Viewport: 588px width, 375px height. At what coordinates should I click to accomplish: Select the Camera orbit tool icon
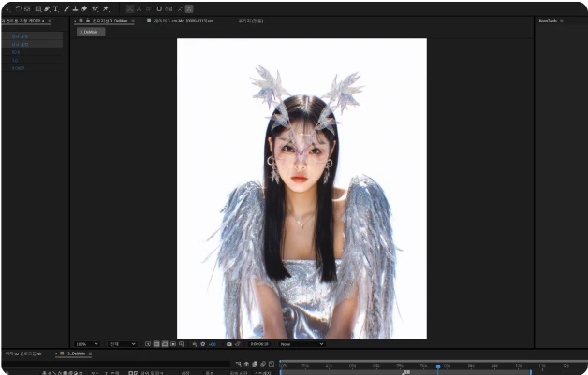click(27, 8)
